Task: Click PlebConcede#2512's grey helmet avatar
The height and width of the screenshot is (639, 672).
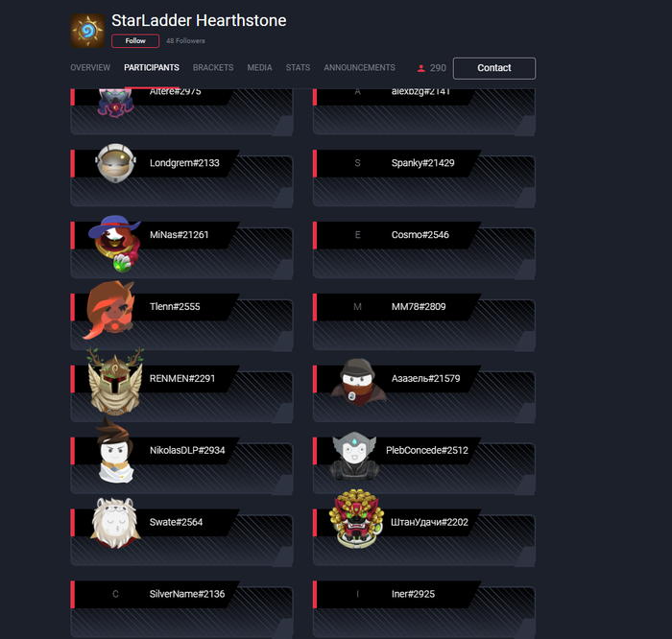Action: (354, 456)
